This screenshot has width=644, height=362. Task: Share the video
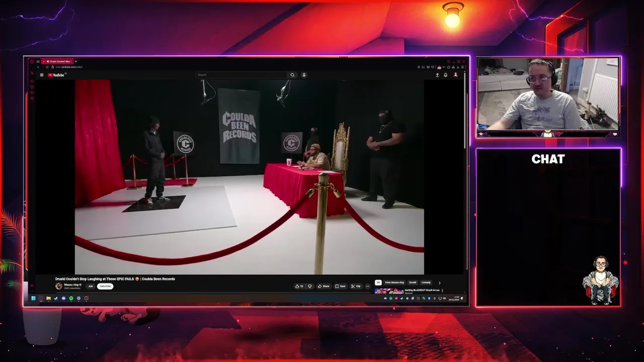coord(324,287)
